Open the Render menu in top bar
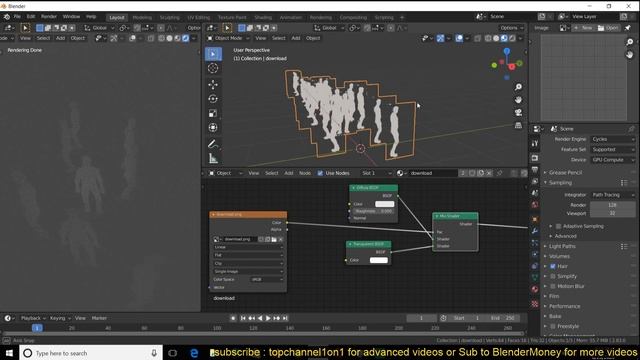This screenshot has height=360, width=640. 49,17
